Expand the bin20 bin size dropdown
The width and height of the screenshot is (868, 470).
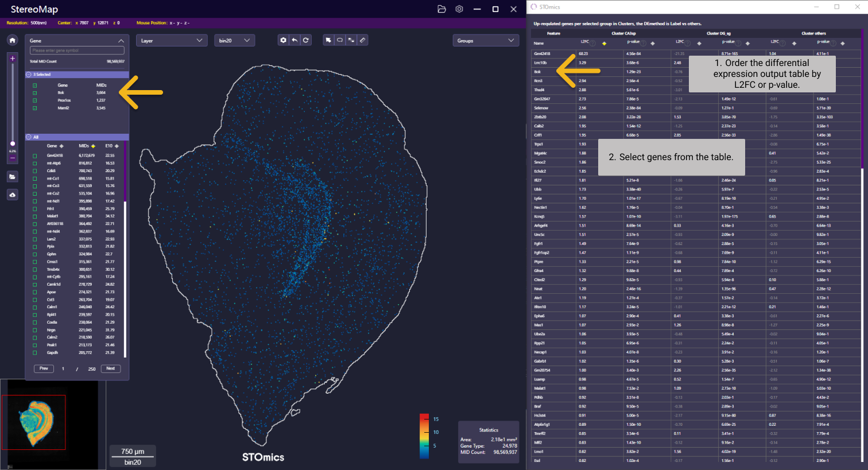tap(234, 41)
